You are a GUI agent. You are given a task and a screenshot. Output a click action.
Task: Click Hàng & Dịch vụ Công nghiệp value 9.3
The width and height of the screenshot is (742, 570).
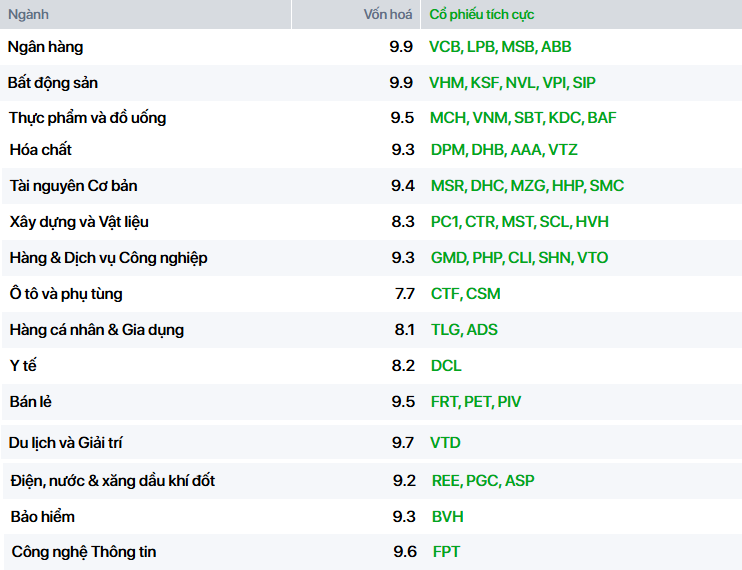[403, 258]
